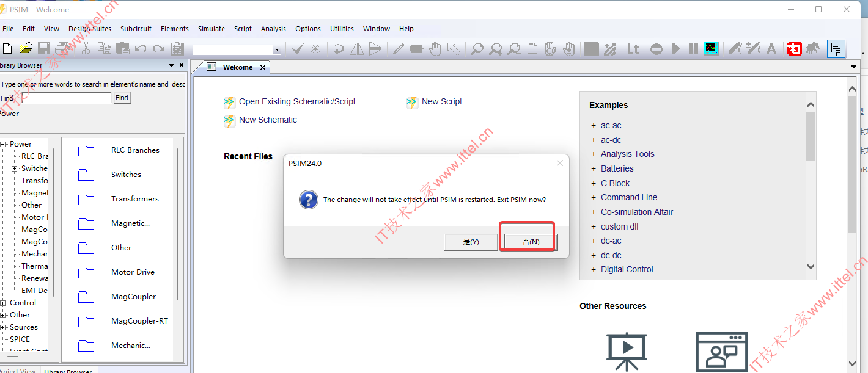Click the Examples list up scroll arrow

click(x=811, y=105)
